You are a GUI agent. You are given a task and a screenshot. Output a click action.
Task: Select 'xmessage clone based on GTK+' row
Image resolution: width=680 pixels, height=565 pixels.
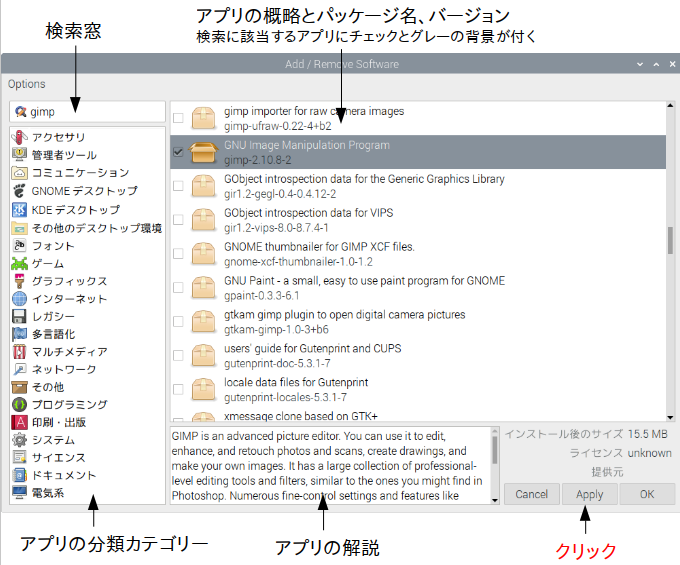[418, 415]
